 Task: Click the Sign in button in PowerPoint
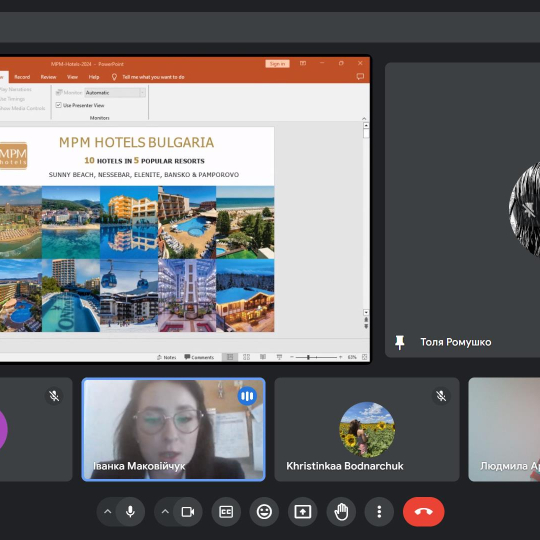(x=277, y=64)
